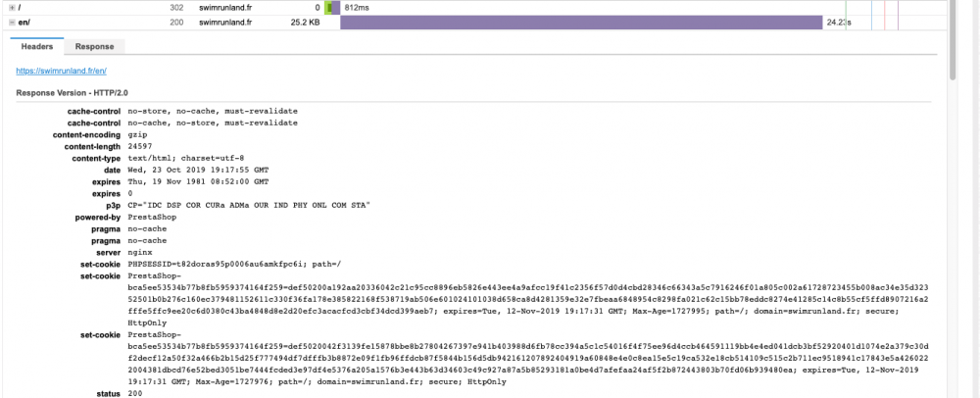
Task: Select the Headers tab
Action: [x=37, y=46]
